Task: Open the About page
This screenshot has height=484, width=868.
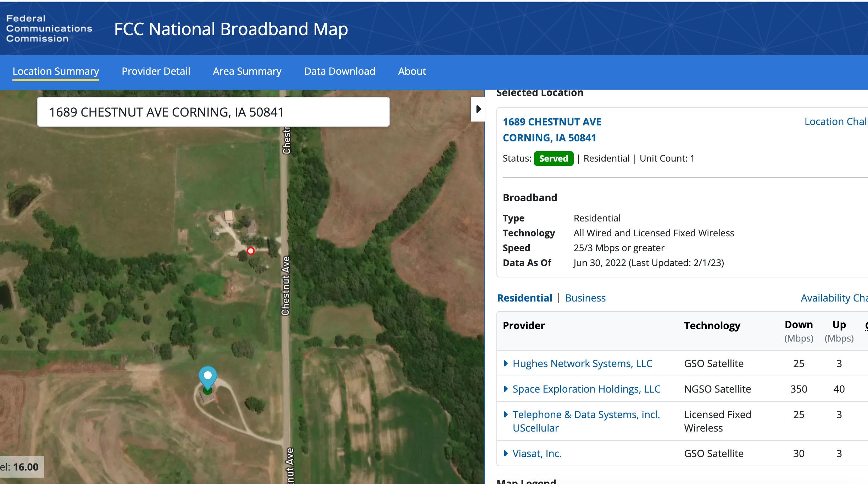Action: (x=412, y=71)
